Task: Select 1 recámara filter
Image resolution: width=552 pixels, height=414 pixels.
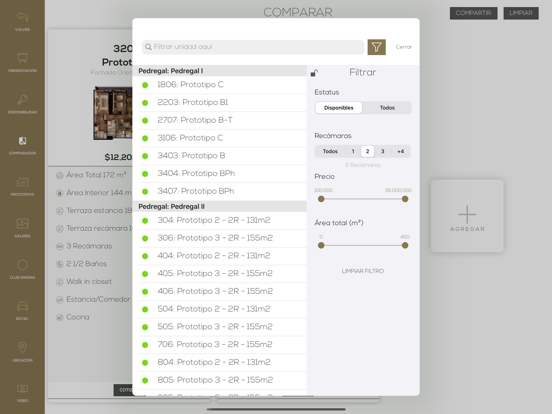Action: [353, 151]
